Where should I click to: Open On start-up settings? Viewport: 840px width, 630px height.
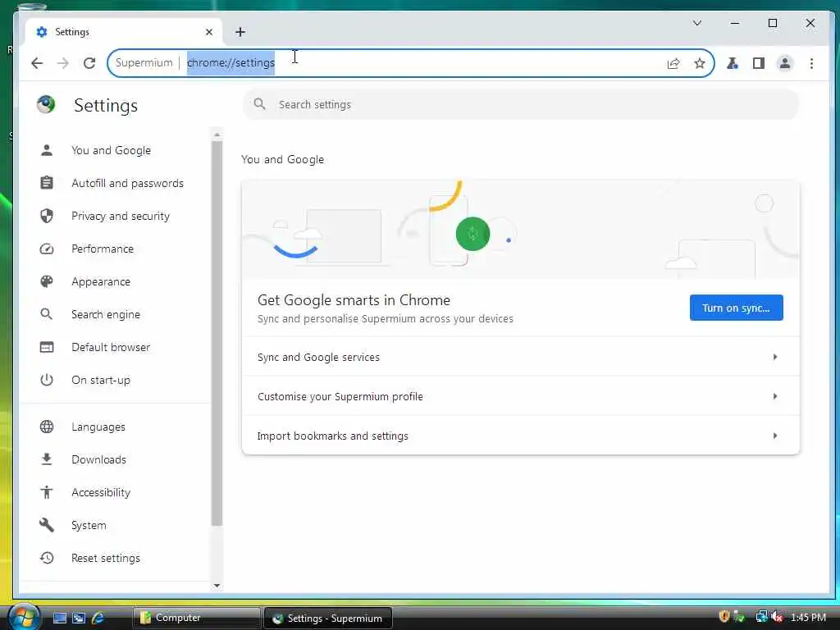click(101, 381)
